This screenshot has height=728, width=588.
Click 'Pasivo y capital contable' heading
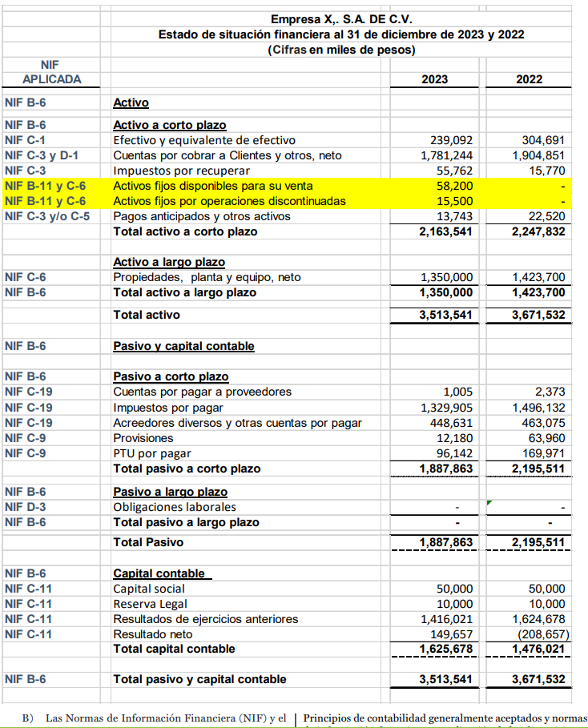pos(184,346)
